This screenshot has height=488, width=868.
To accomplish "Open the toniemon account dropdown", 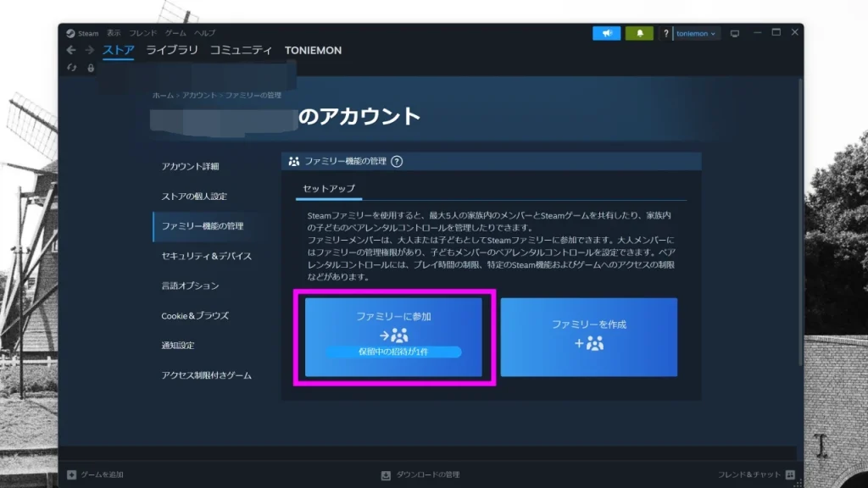I will coord(696,33).
